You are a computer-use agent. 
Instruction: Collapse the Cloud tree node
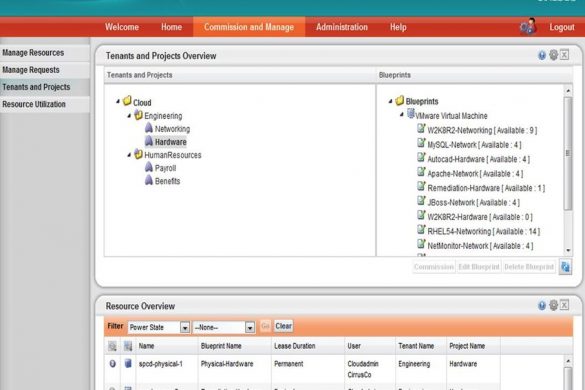click(118, 101)
